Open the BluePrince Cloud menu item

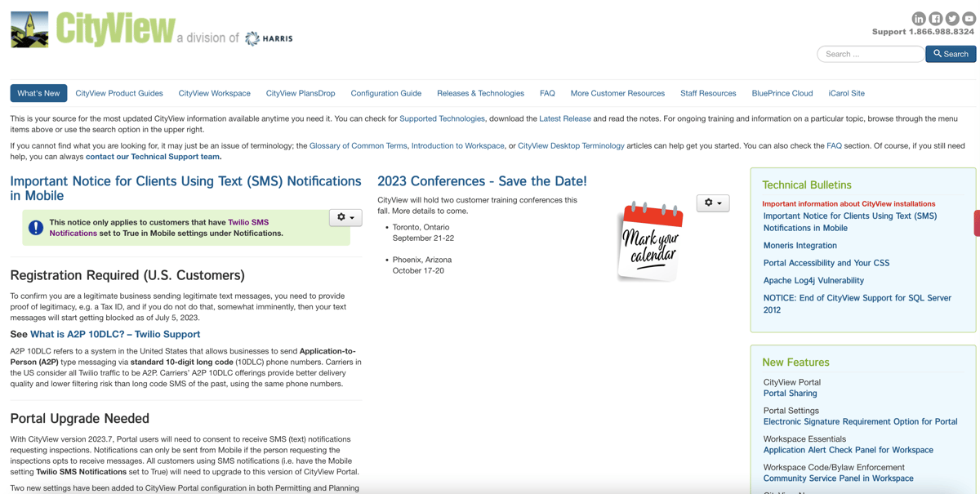pyautogui.click(x=782, y=93)
